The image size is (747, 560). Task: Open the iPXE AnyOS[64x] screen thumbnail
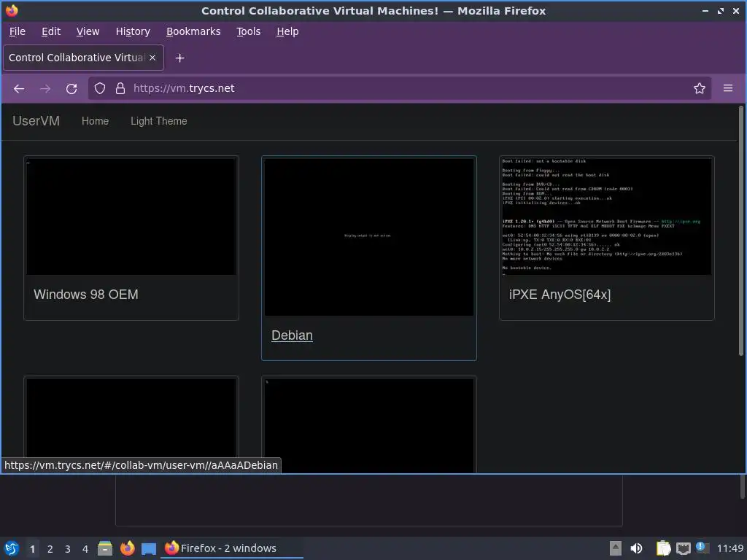606,217
